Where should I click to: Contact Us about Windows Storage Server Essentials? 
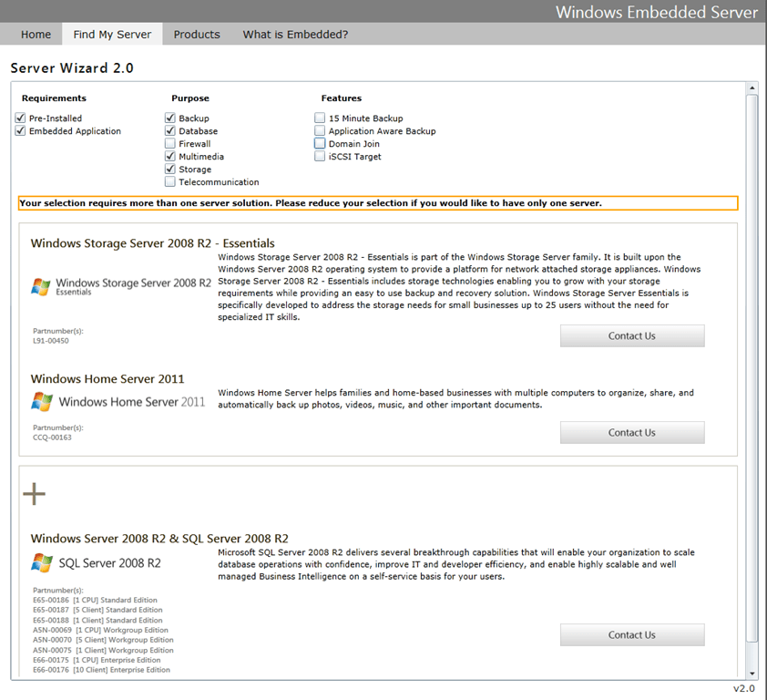click(632, 335)
